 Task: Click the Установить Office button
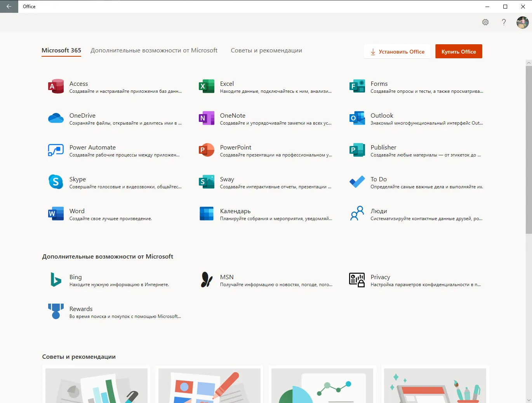coord(397,51)
